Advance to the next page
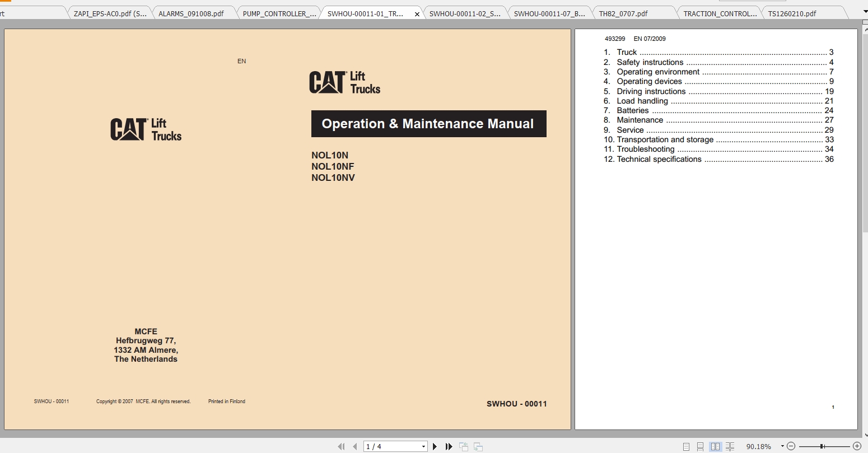Screen dimensions: 868x453 (x=435, y=446)
